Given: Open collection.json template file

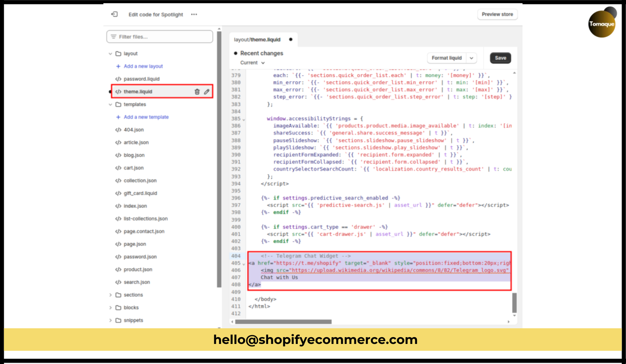Looking at the screenshot, I should click(140, 181).
